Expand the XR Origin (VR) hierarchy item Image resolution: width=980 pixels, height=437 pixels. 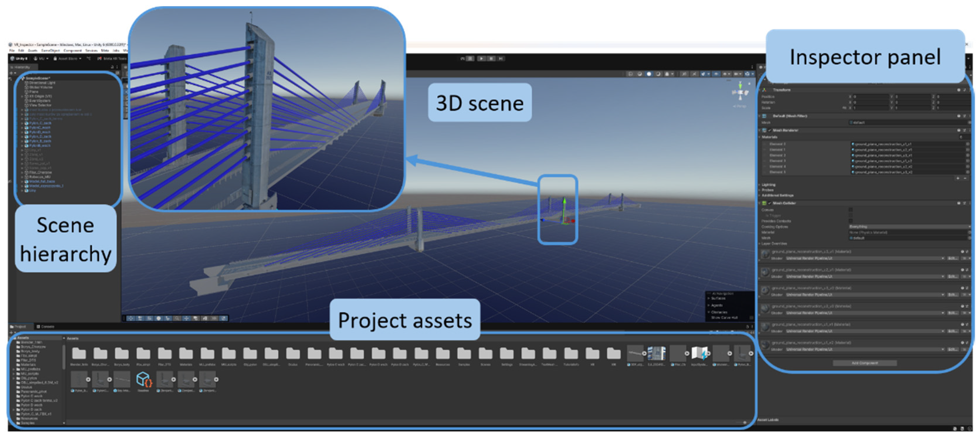click(x=22, y=96)
